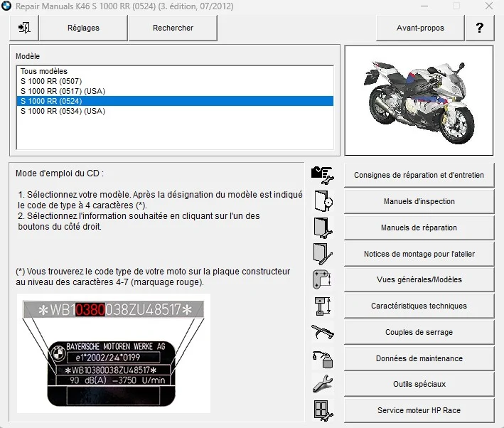Minimize the Repair Manuals window
504x428 pixels.
424,6
